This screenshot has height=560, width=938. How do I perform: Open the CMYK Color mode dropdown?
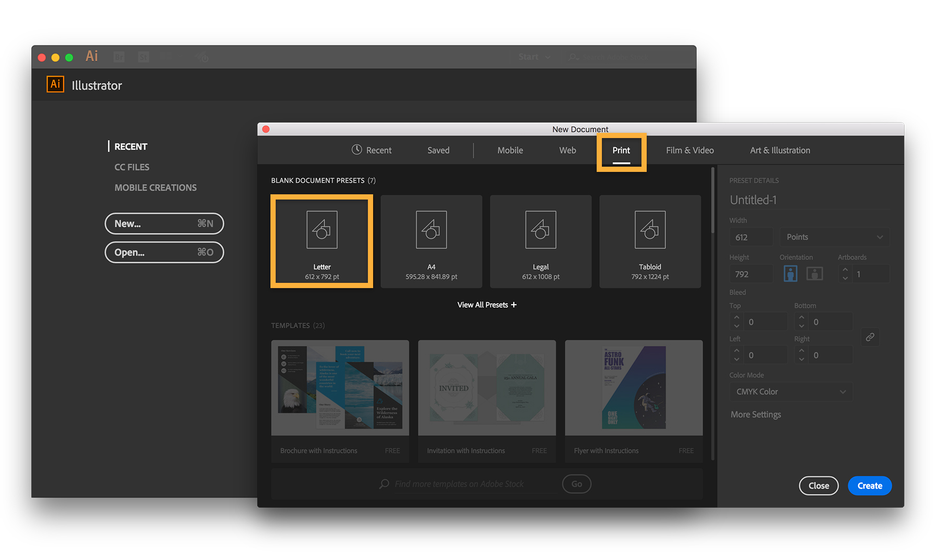coord(791,392)
